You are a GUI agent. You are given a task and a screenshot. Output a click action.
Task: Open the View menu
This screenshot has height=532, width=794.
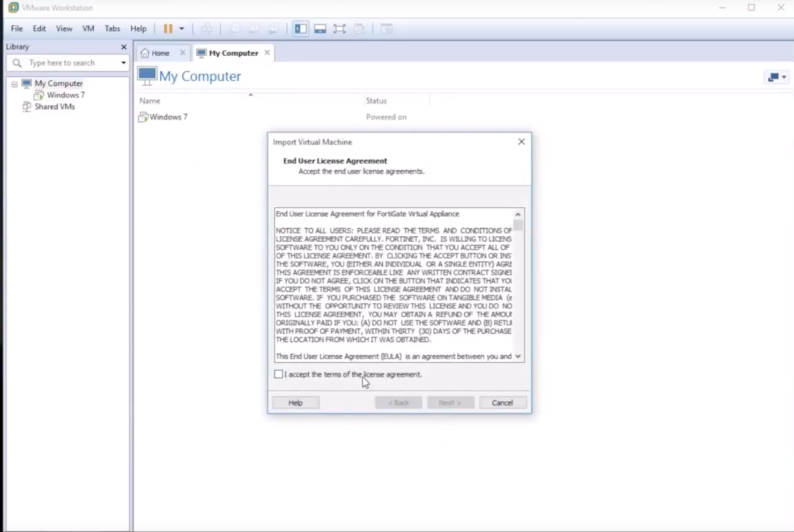tap(64, 28)
